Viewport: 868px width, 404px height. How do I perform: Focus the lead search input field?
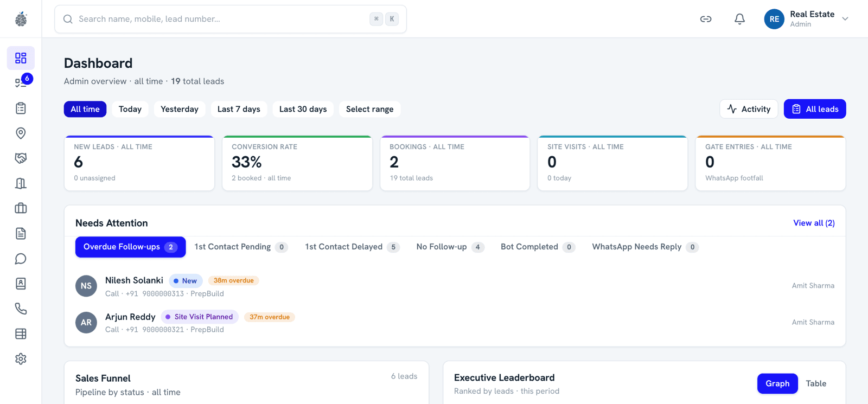[231, 19]
